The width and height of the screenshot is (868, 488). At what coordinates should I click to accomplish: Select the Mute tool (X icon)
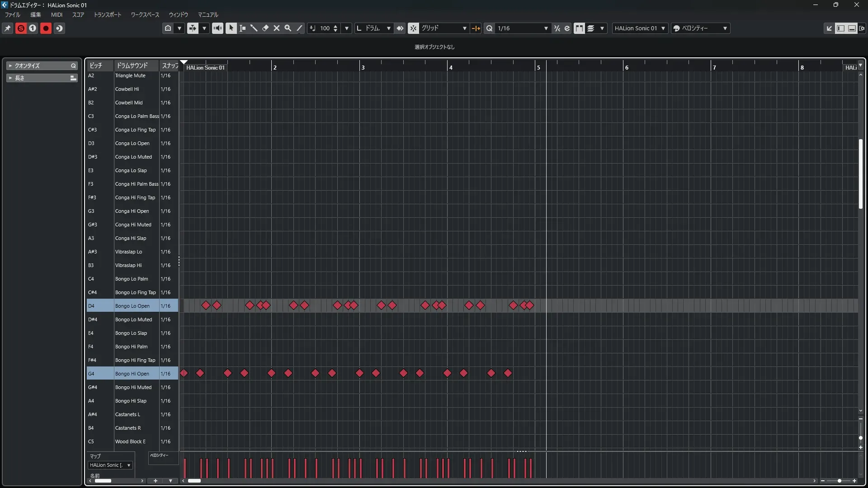pos(277,28)
